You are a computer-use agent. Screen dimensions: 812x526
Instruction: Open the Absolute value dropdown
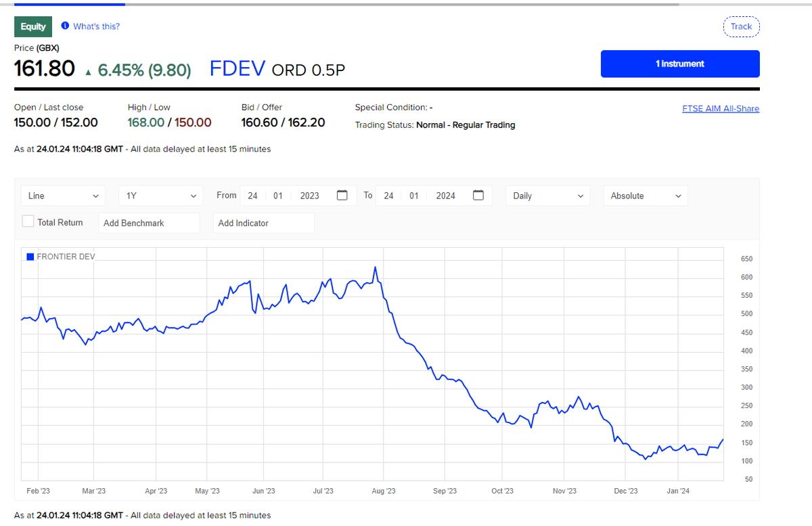point(645,195)
